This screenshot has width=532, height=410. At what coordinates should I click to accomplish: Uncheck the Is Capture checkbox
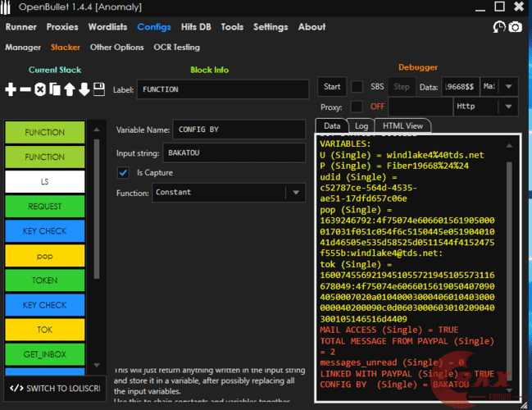click(x=124, y=172)
